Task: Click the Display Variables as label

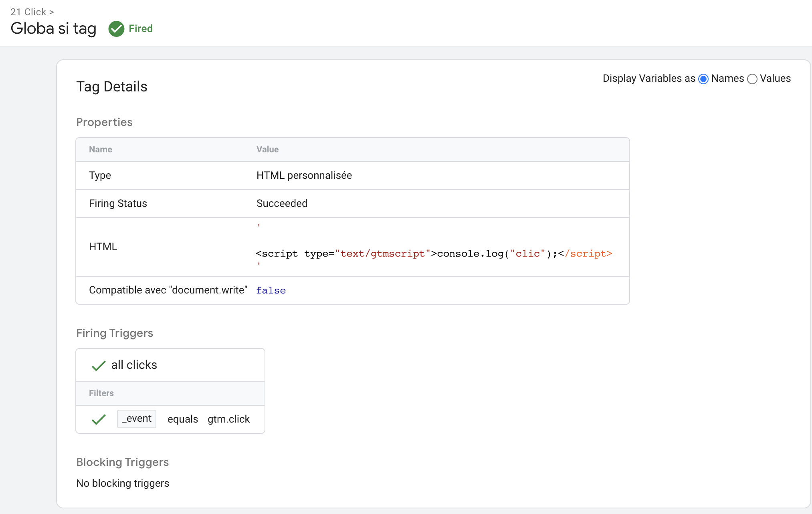Action: pyautogui.click(x=649, y=78)
